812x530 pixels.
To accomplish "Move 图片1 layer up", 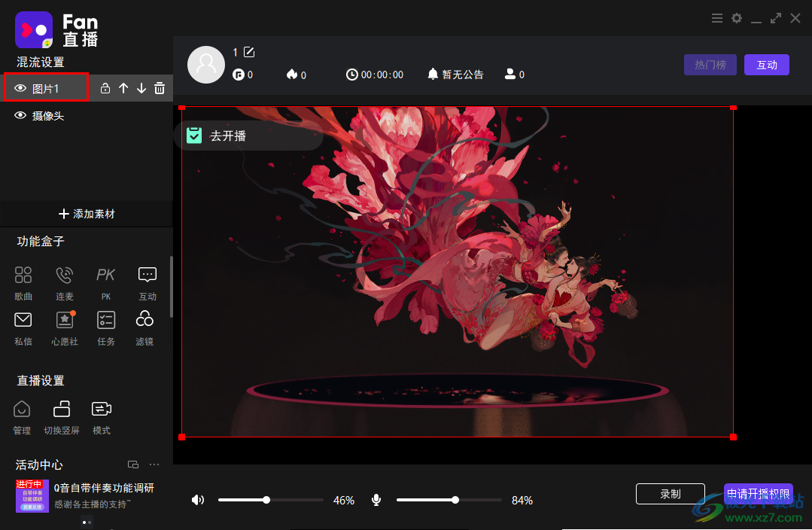I will coord(123,88).
